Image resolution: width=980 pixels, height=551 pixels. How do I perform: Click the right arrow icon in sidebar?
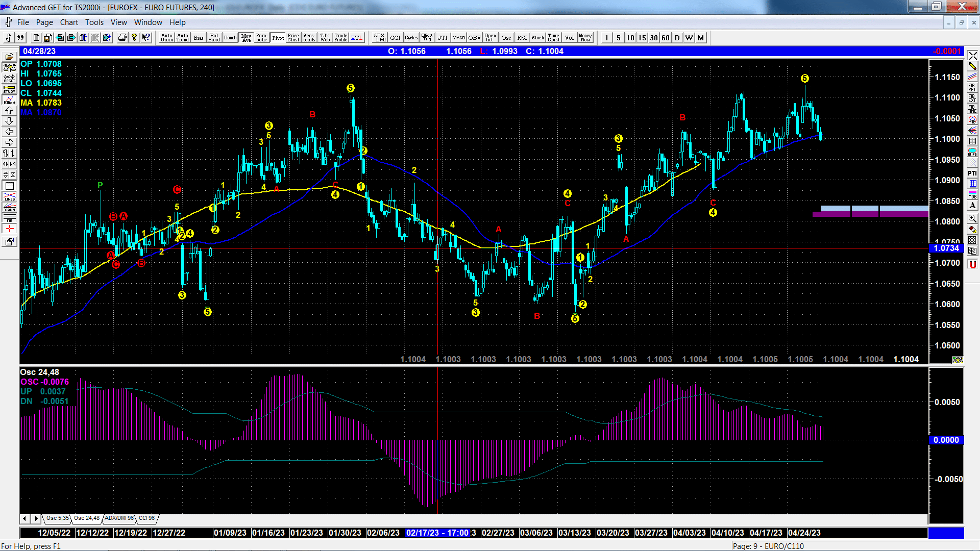click(x=9, y=142)
